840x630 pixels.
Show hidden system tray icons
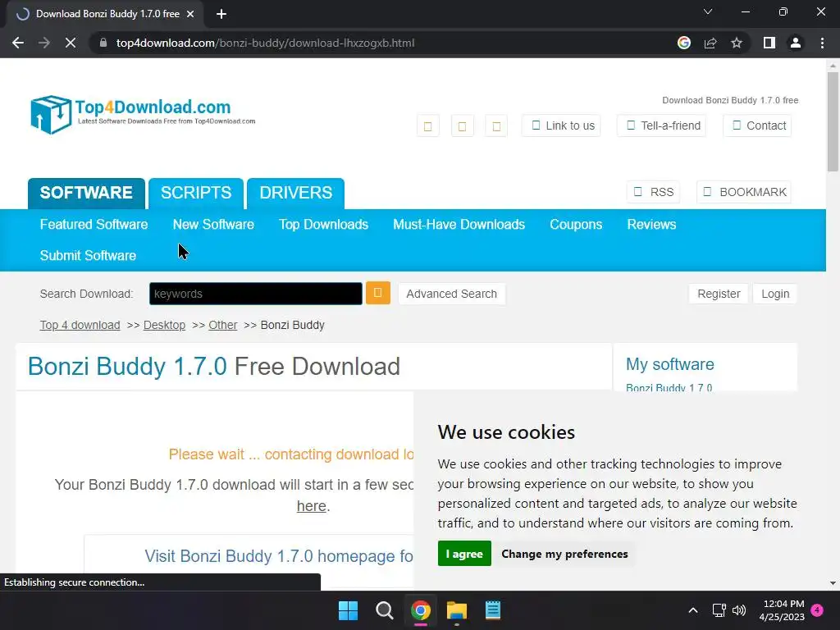pos(692,610)
